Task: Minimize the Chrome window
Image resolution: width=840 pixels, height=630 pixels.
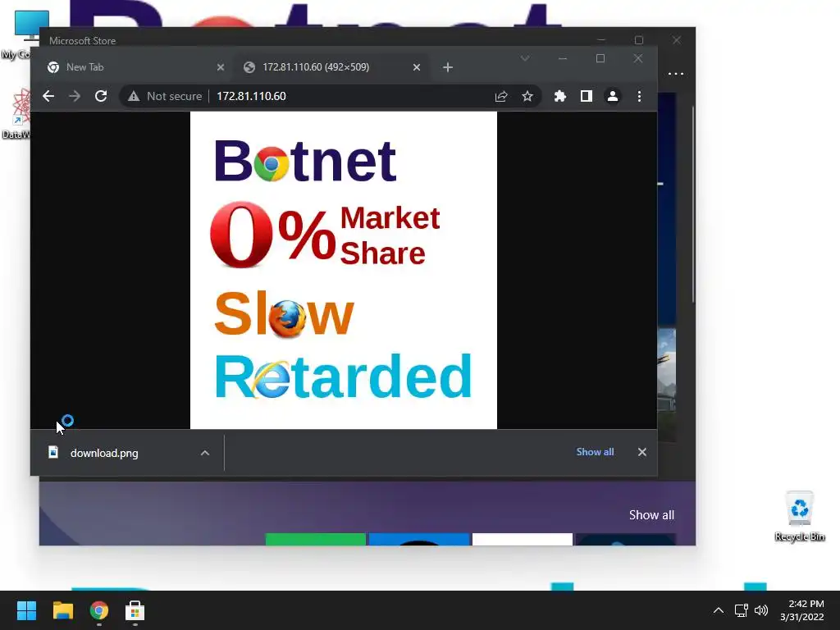Action: pos(563,58)
